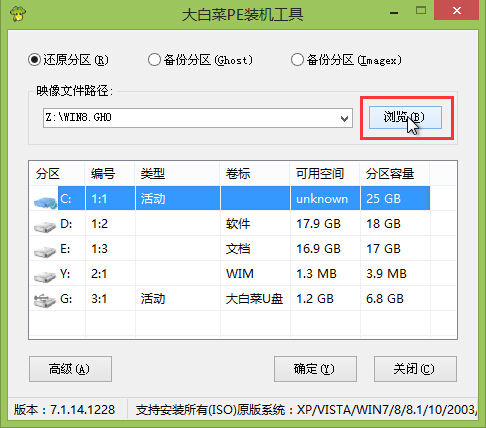486x428 pixels.
Task: Select the Y: partition label
Action: [x=65, y=274]
